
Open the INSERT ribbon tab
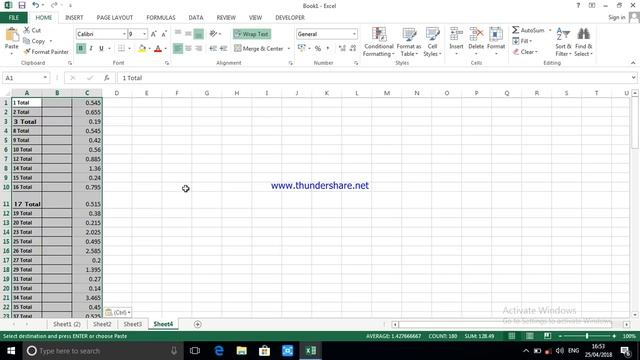point(74,18)
